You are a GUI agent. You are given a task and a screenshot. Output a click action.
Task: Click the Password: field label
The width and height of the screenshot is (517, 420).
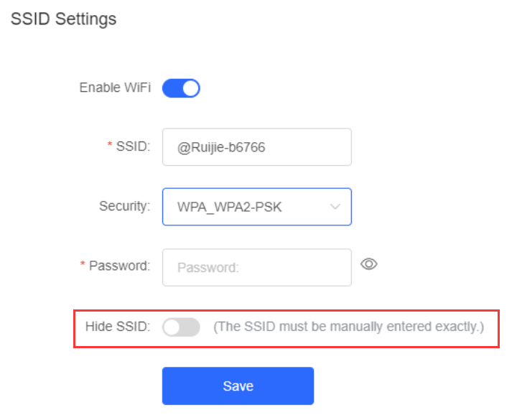pyautogui.click(x=119, y=266)
